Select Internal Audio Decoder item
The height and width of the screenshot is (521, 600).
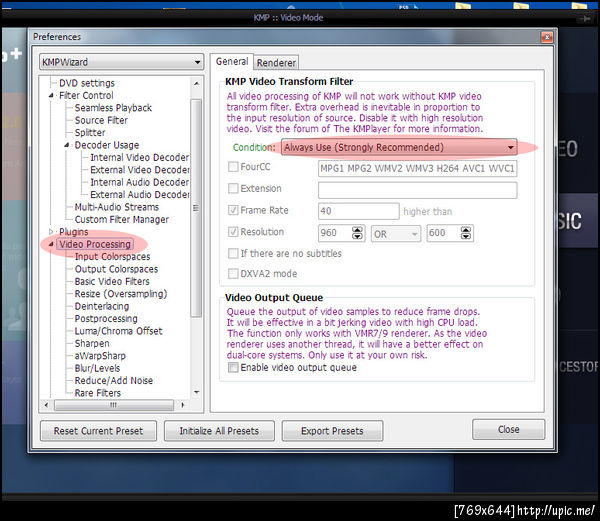140,182
